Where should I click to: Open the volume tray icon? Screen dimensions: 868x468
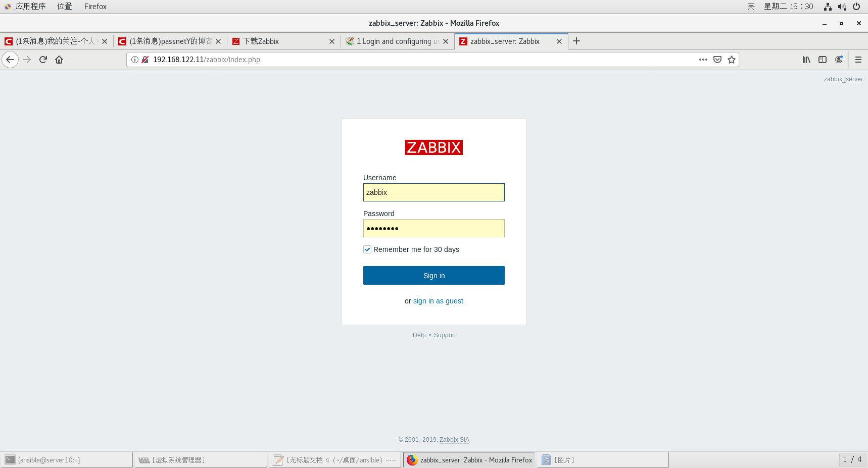coord(842,7)
